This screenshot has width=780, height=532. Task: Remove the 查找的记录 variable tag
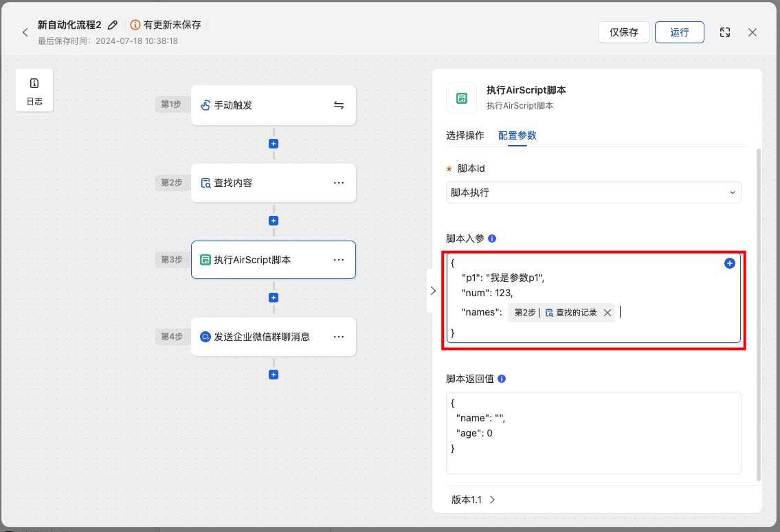coord(607,313)
